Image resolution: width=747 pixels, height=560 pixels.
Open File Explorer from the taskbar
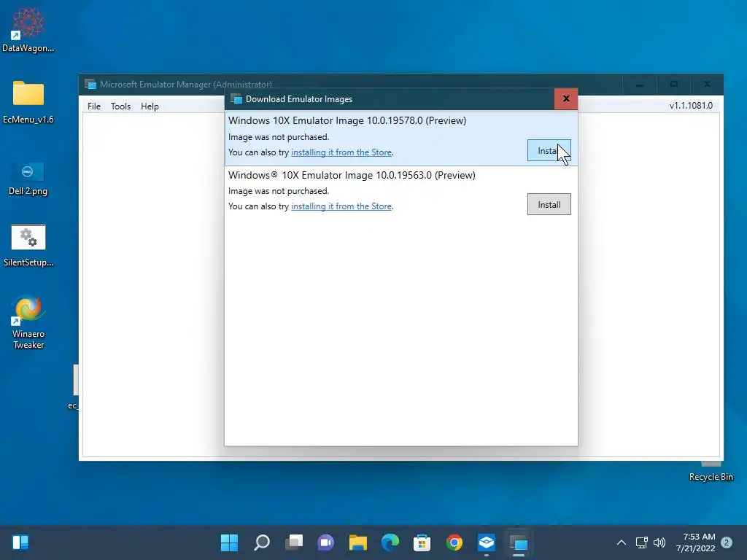coord(357,542)
